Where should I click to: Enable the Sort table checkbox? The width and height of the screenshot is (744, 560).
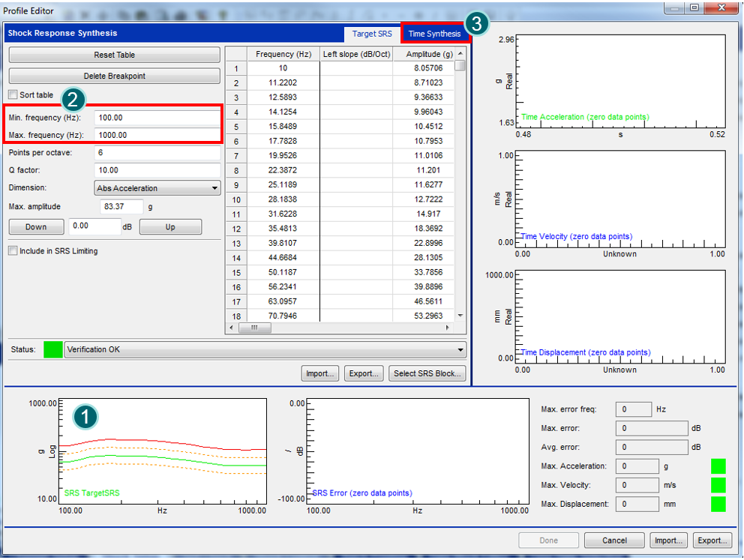13,95
